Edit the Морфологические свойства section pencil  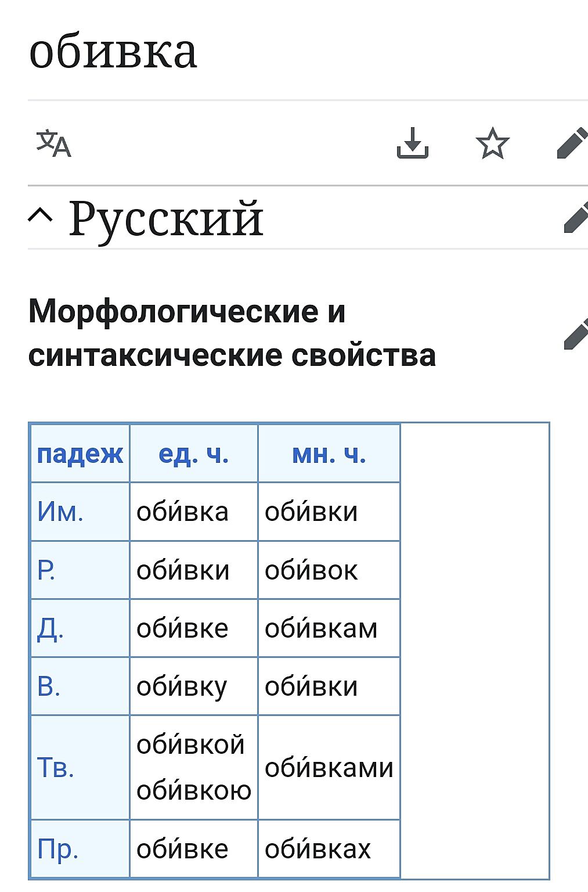576,334
